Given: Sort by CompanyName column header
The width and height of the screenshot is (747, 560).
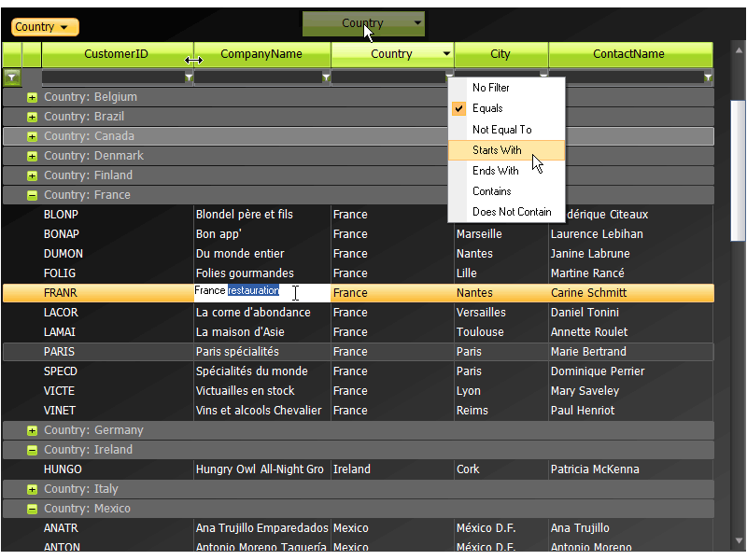Looking at the screenshot, I should [x=261, y=54].
